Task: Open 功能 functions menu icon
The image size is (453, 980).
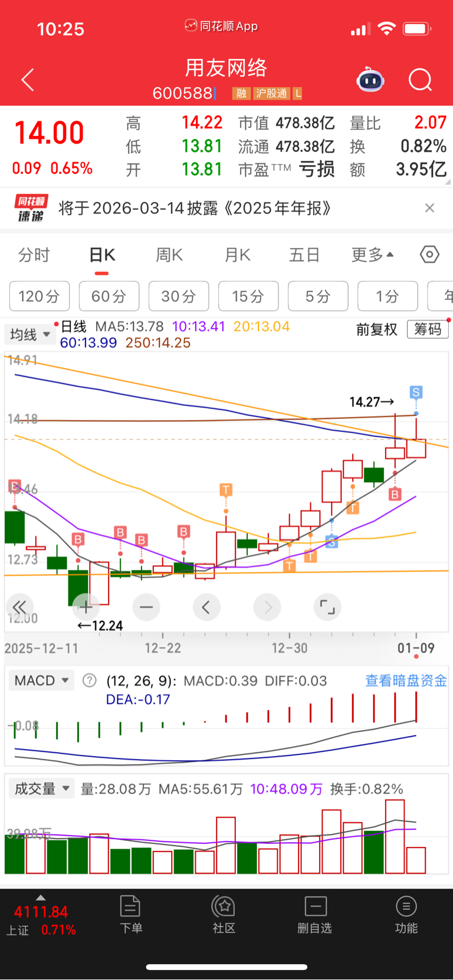Action: [x=406, y=915]
